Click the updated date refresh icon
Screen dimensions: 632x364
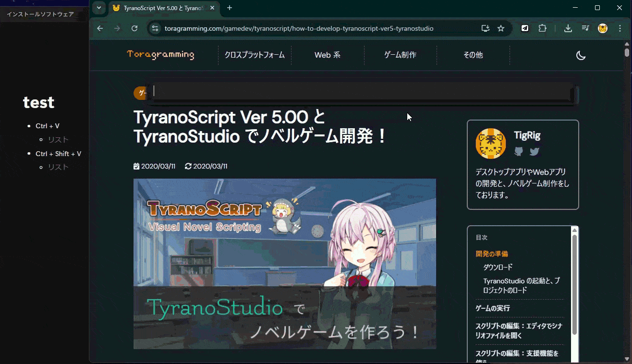[188, 166]
